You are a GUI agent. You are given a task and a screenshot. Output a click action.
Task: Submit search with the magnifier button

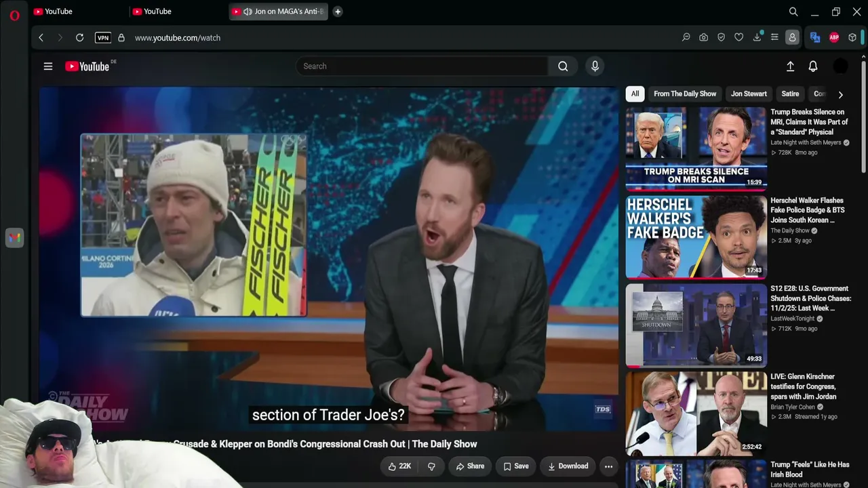(x=563, y=66)
